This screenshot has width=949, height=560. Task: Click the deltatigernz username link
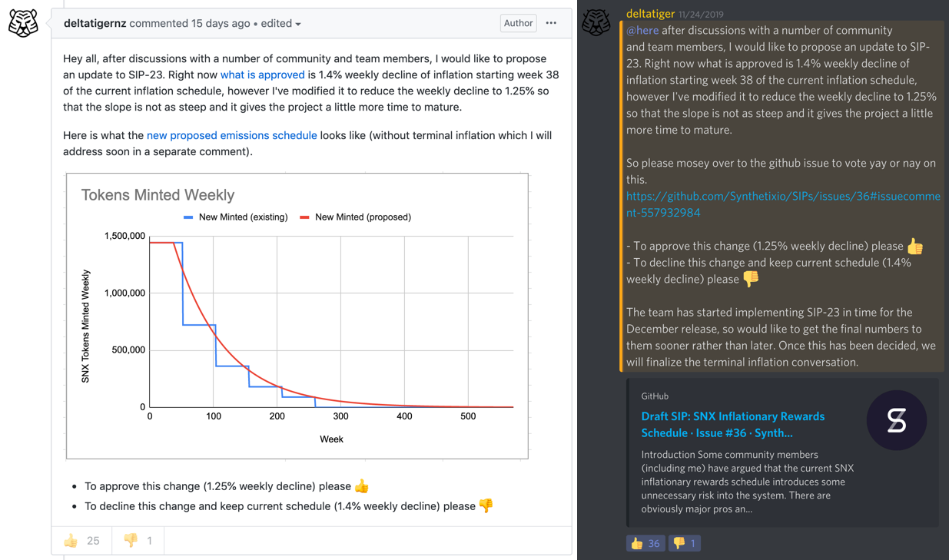95,23
